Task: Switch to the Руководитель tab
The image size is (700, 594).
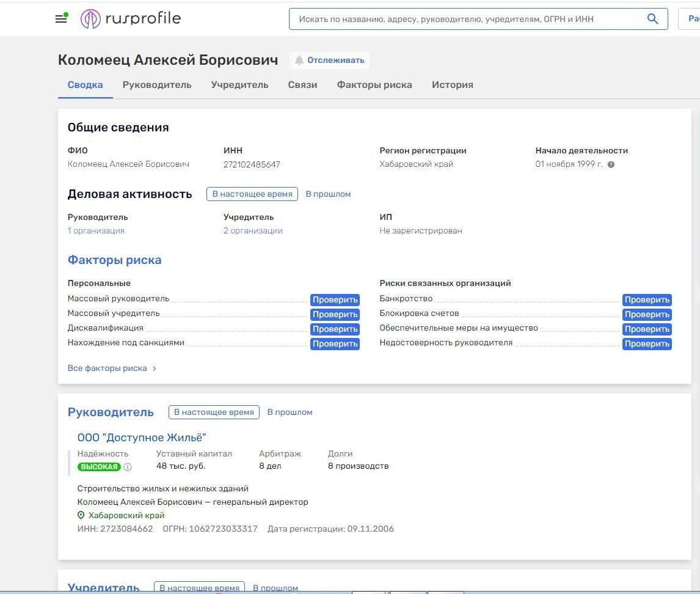Action: click(157, 85)
